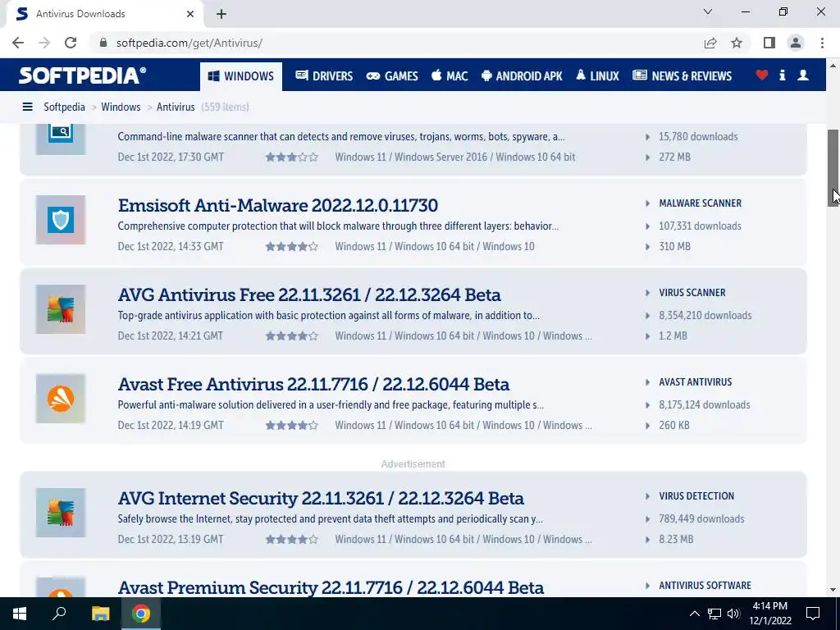Image resolution: width=840 pixels, height=630 pixels.
Task: Share this page using the share icon
Action: tap(710, 43)
